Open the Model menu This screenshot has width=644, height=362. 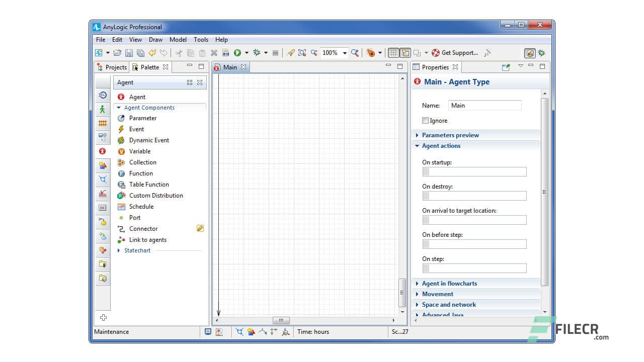click(x=178, y=39)
